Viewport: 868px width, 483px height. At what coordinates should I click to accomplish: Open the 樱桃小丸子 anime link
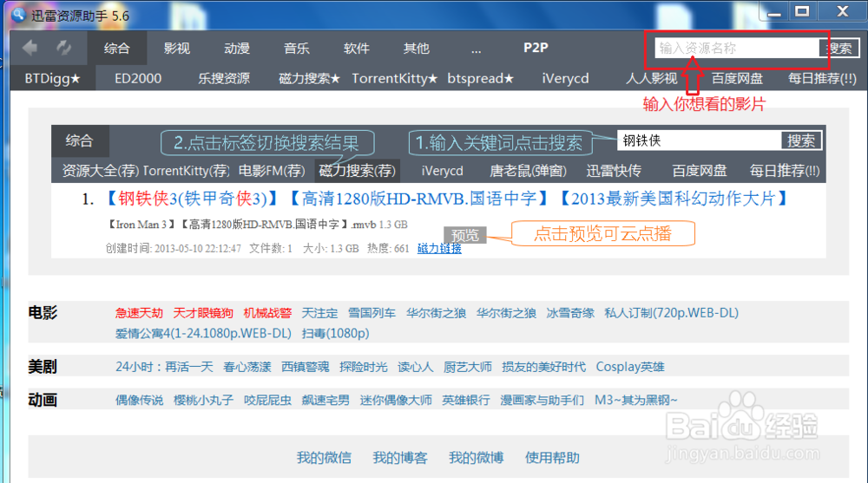click(203, 400)
